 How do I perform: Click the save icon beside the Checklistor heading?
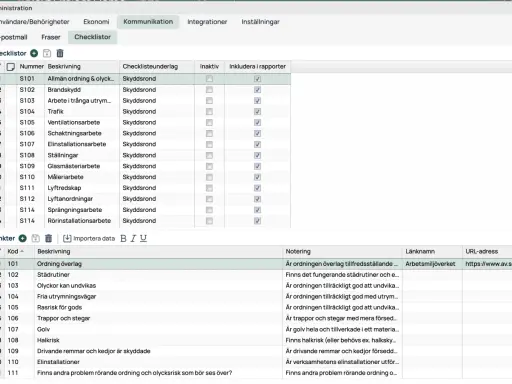47,53
